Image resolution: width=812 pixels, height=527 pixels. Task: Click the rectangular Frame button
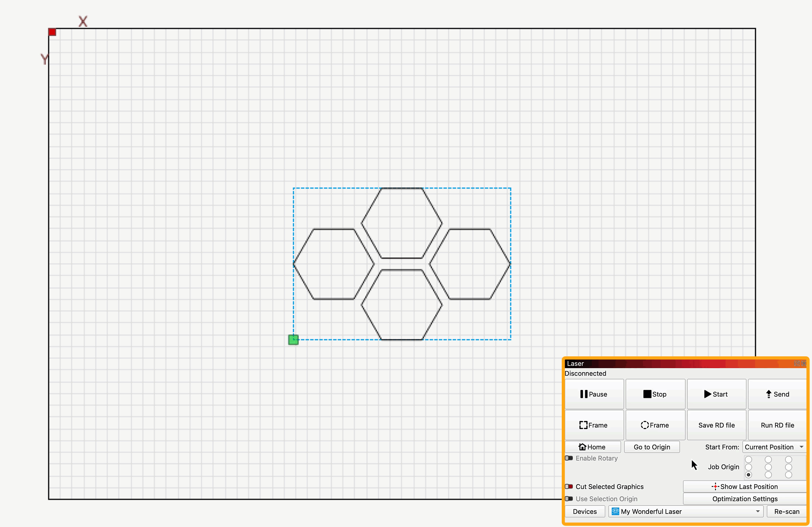(x=594, y=425)
